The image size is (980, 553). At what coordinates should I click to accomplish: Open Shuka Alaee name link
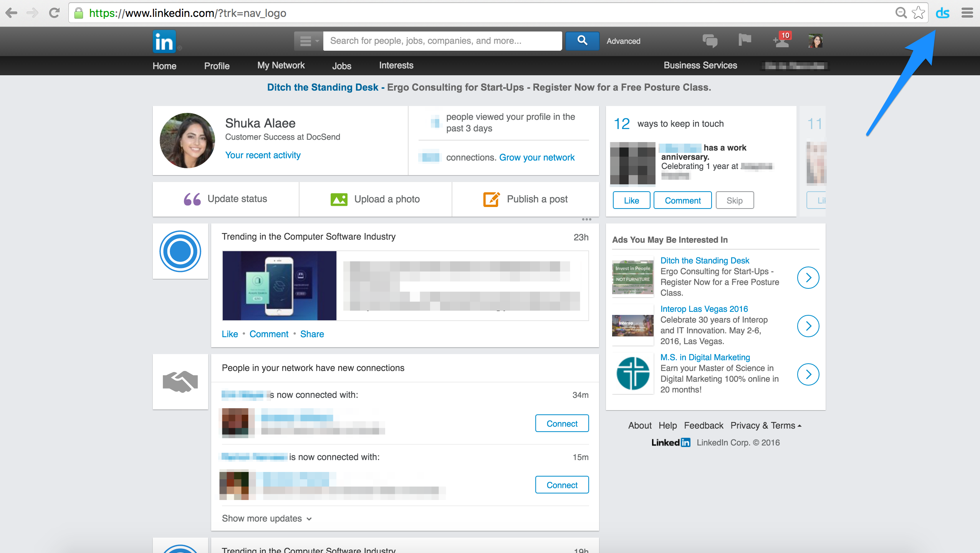[260, 123]
